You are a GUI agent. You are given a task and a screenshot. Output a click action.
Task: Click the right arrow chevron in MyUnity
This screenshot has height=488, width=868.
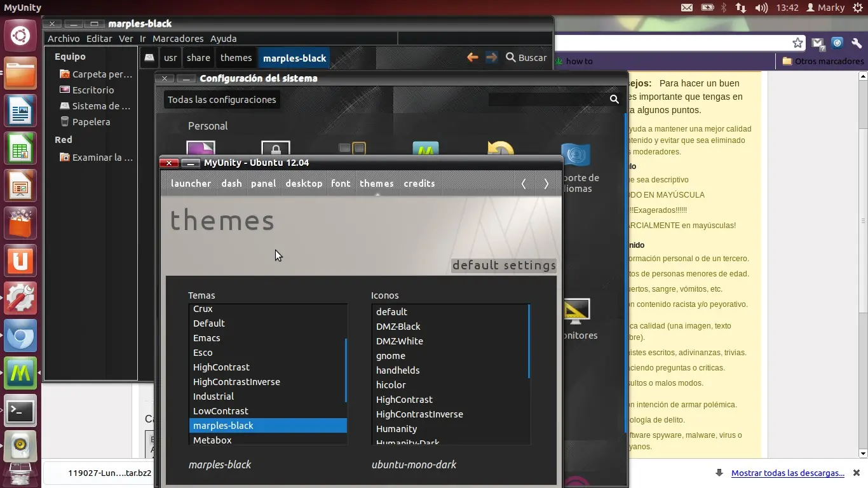[x=546, y=184]
